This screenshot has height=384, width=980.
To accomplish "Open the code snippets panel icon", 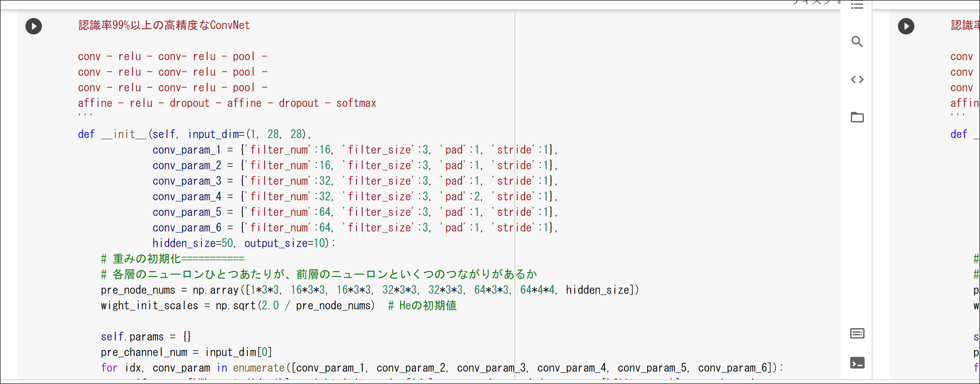I will click(x=857, y=80).
